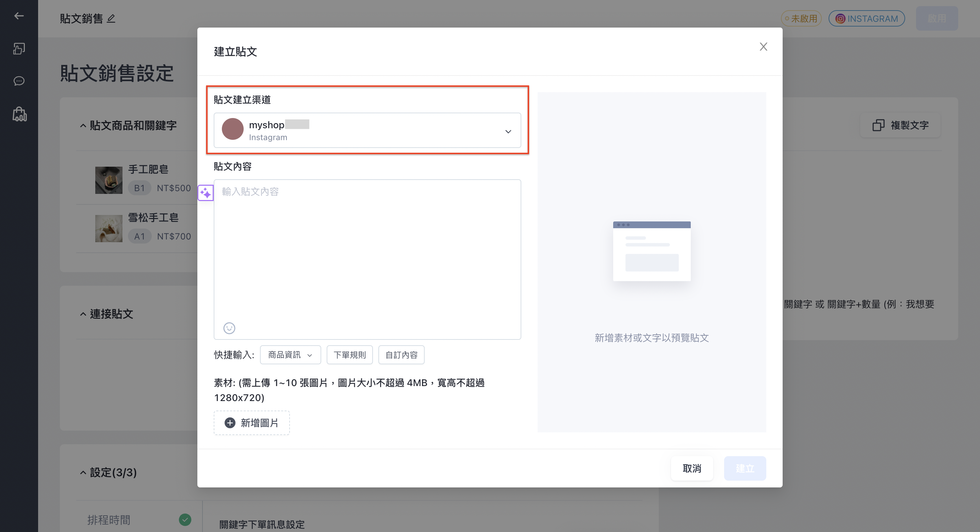
Task: Click the Instagram logo badge in header
Action: click(x=840, y=19)
